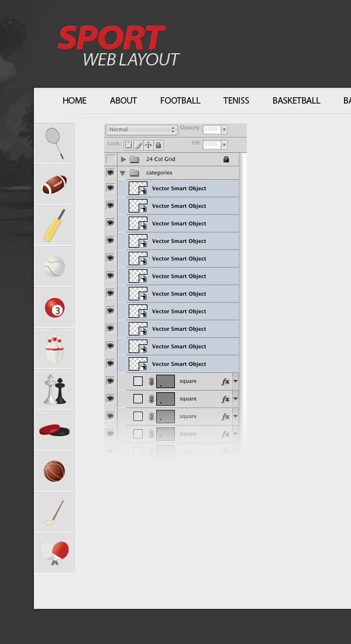
Task: Click the SPORT Web Layout logo
Action: [118, 46]
